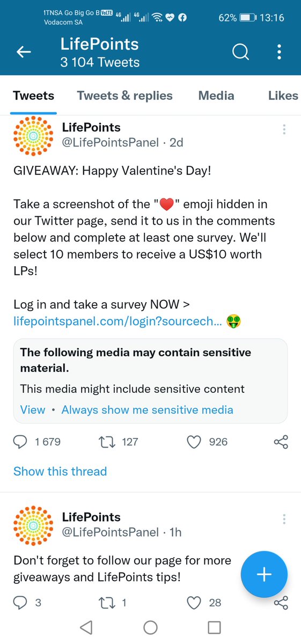The width and height of the screenshot is (301, 644).
Task: Switch to the Media tab
Action: [216, 96]
